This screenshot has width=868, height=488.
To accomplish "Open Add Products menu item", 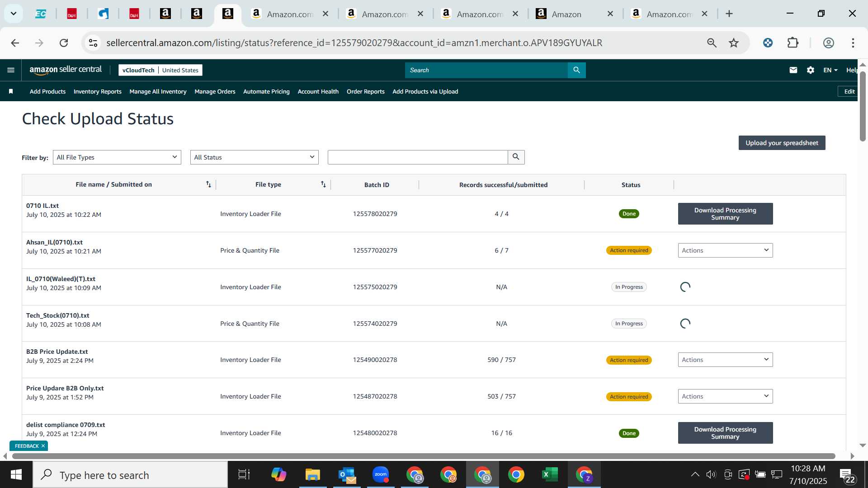I will click(x=47, y=91).
